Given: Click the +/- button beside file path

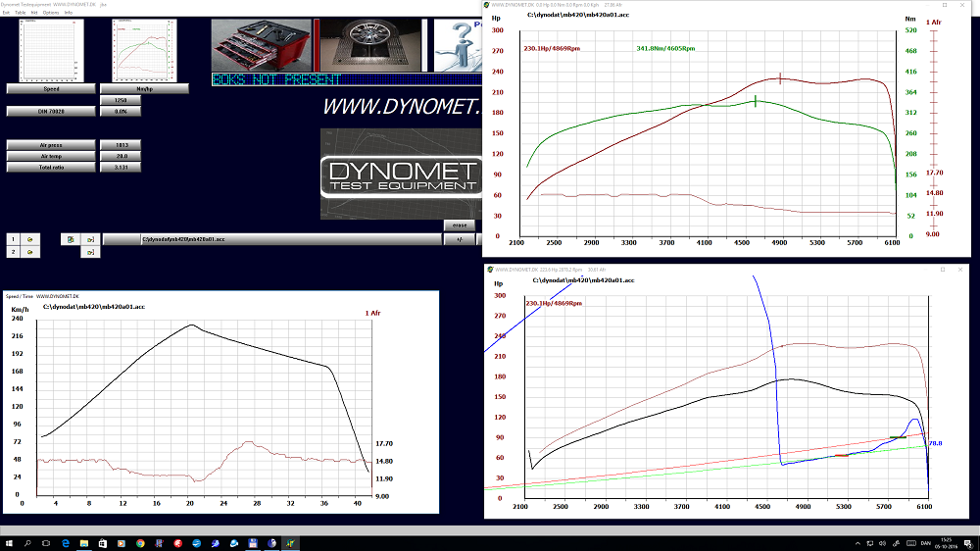Looking at the screenshot, I should pyautogui.click(x=460, y=239).
